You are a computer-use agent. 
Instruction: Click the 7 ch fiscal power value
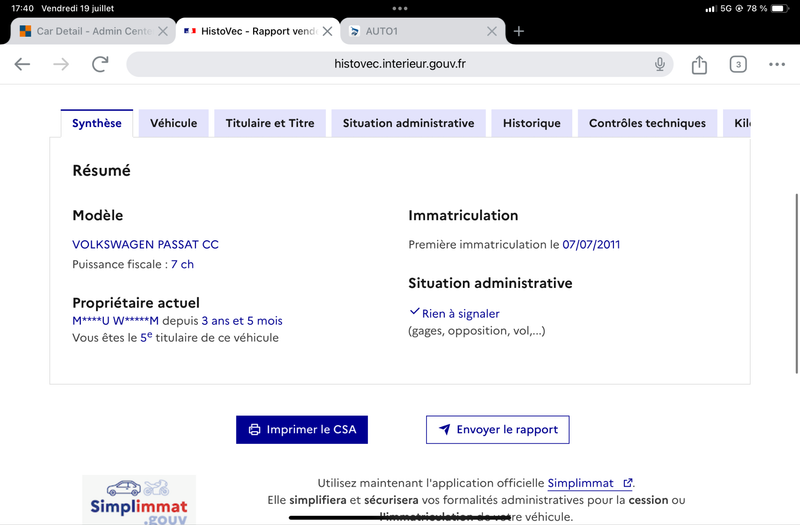[x=183, y=264]
